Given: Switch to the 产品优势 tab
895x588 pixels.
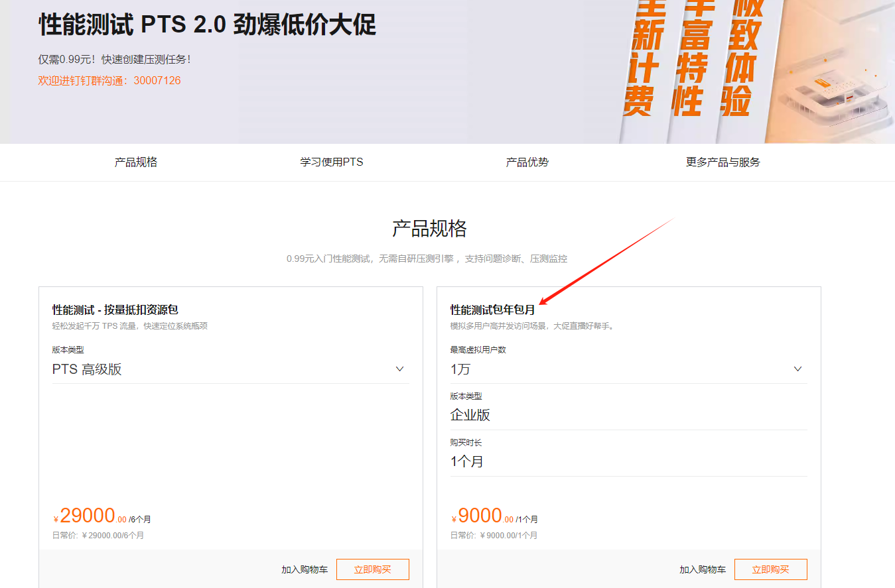Looking at the screenshot, I should [527, 162].
